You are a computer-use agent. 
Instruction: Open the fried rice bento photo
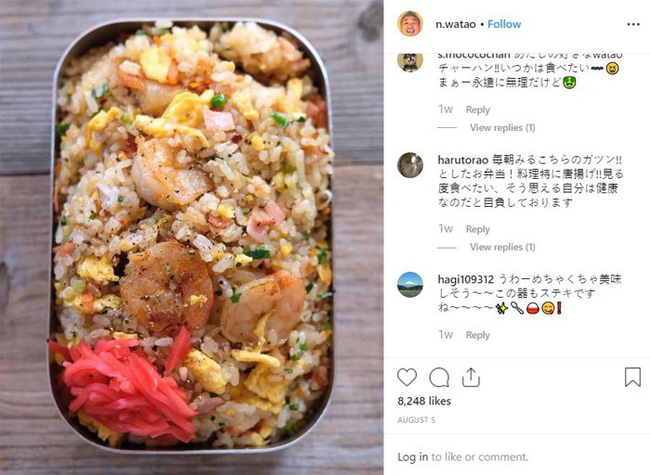coord(192,238)
